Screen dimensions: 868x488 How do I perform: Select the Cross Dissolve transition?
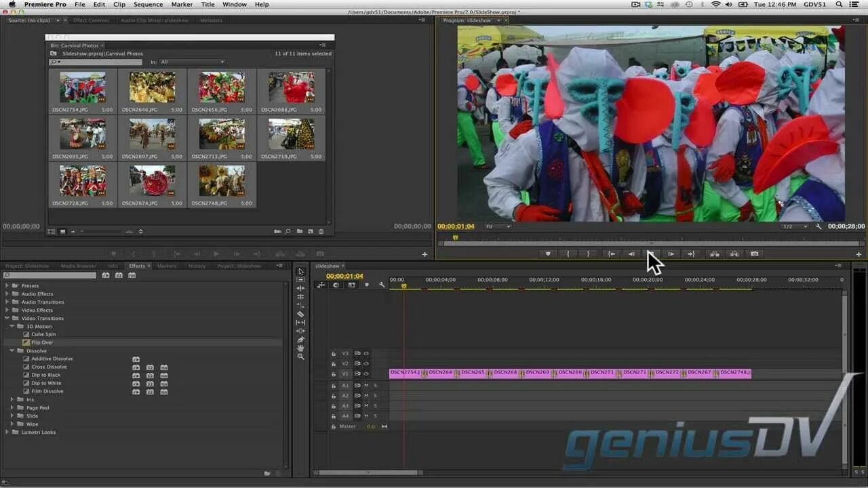[50, 366]
